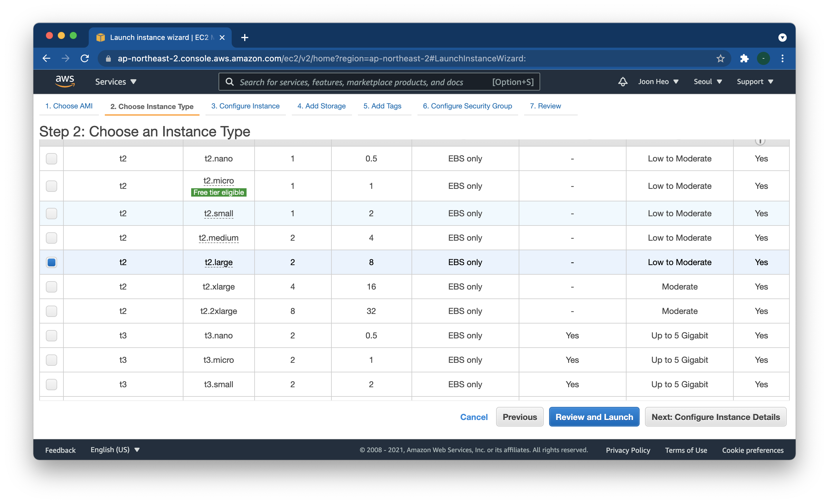Select the t2.micro instance checkbox
This screenshot has width=829, height=504.
tap(52, 186)
